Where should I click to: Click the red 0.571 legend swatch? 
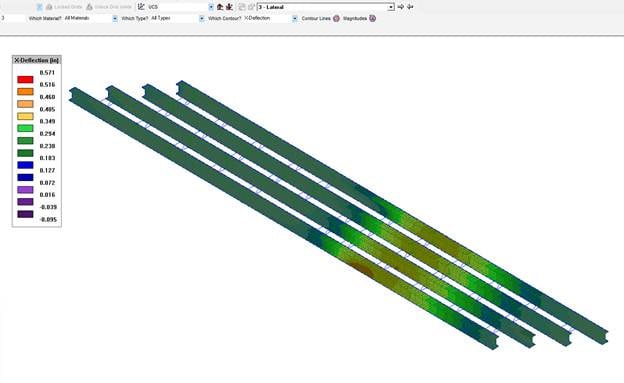25,80
